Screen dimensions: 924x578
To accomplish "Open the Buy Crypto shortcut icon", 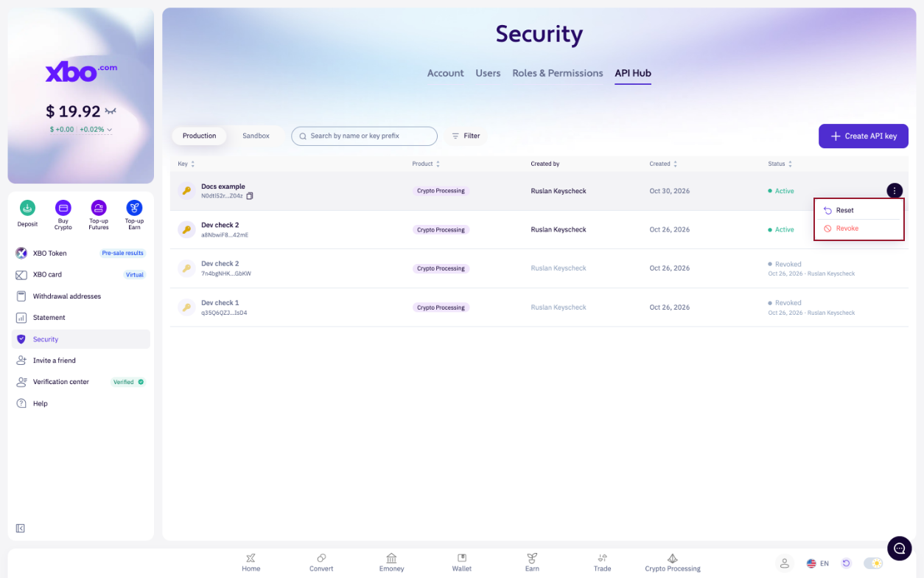I will [x=63, y=208].
